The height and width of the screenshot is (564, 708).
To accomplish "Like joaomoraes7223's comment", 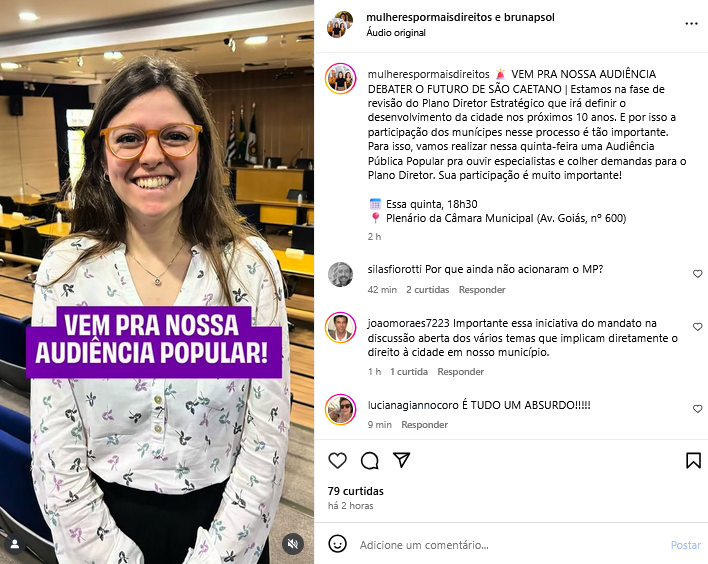I will (697, 326).
